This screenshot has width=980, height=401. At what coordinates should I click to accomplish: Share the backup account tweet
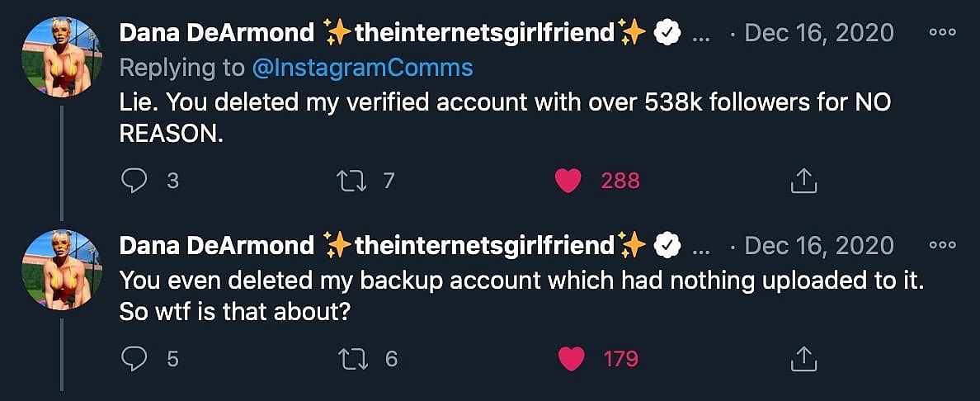tap(803, 358)
